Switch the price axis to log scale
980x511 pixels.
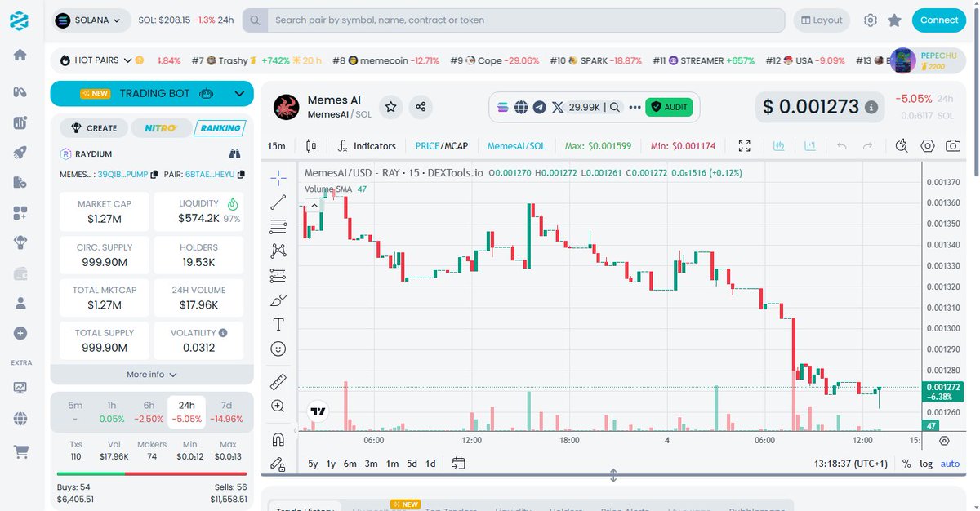click(926, 464)
